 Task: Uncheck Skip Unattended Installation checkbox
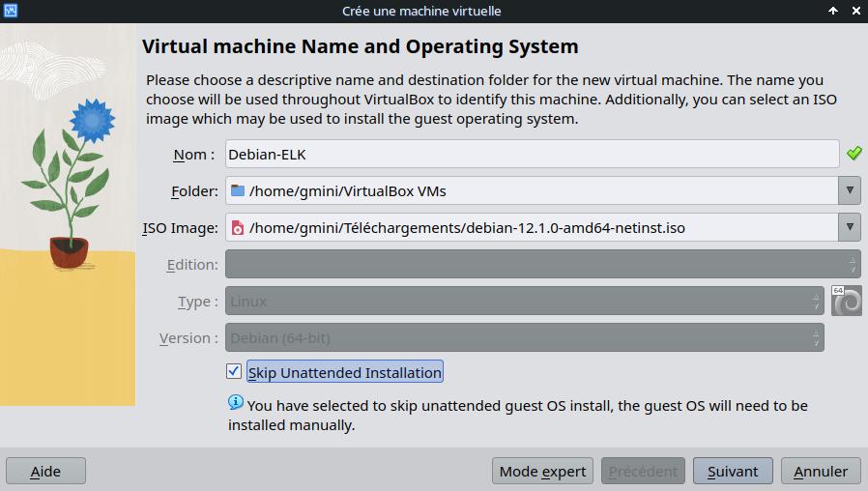point(234,371)
